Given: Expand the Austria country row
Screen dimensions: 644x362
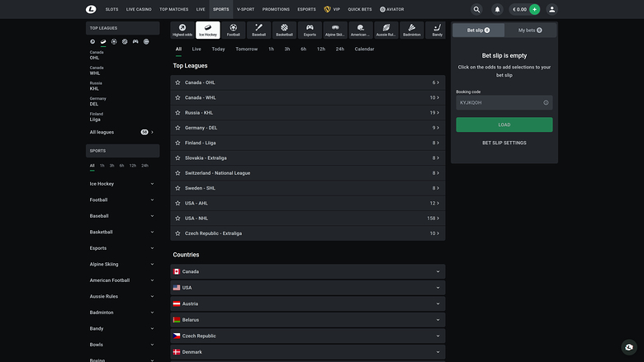Looking at the screenshot, I should click(x=307, y=303).
